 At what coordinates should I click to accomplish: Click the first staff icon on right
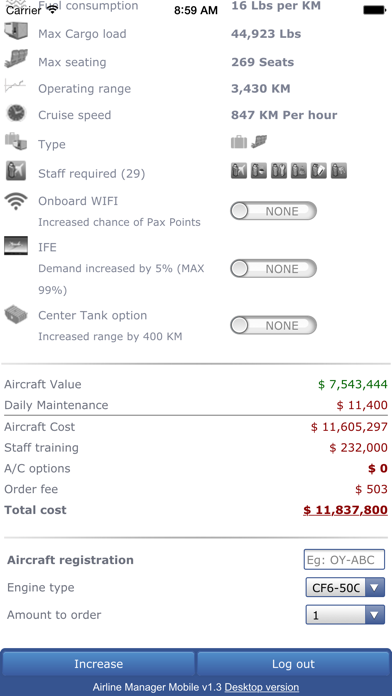pos(239,170)
